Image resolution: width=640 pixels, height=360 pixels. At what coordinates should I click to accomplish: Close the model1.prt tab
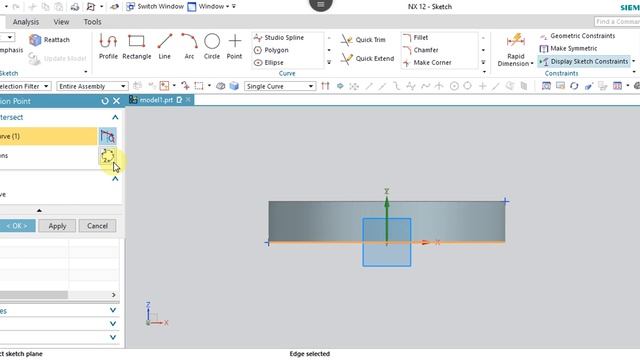[188, 100]
